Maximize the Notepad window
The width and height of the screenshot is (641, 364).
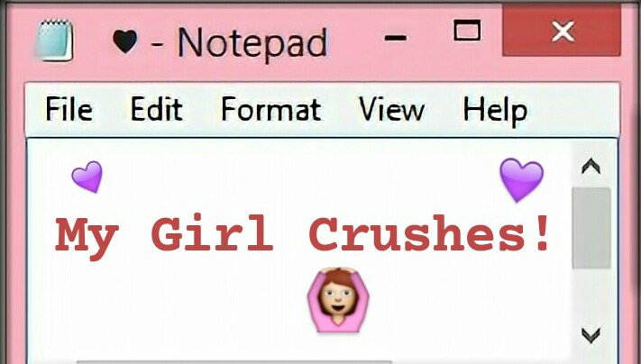467,31
